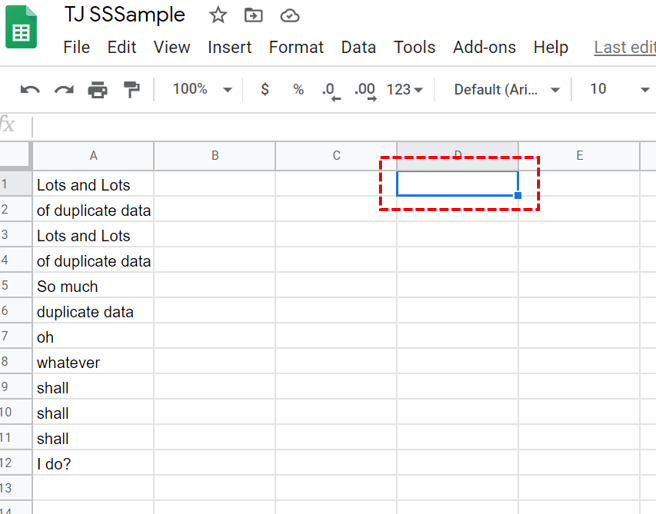Viewport: 656px width, 514px height.
Task: Check the cloud save status icon
Action: point(290,15)
